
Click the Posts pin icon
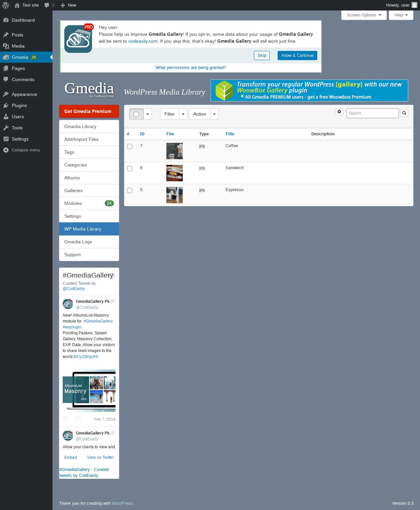[x=6, y=35]
